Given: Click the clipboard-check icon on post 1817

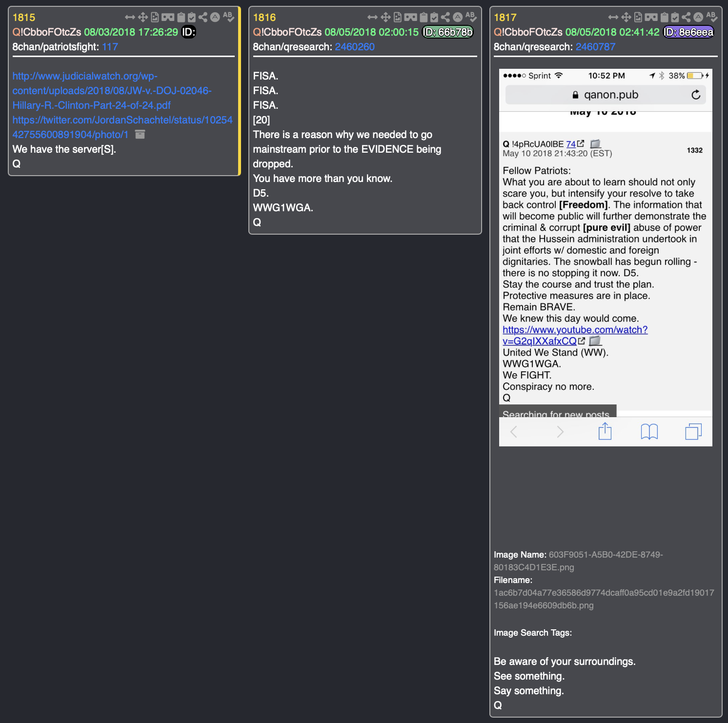Looking at the screenshot, I should (x=675, y=18).
